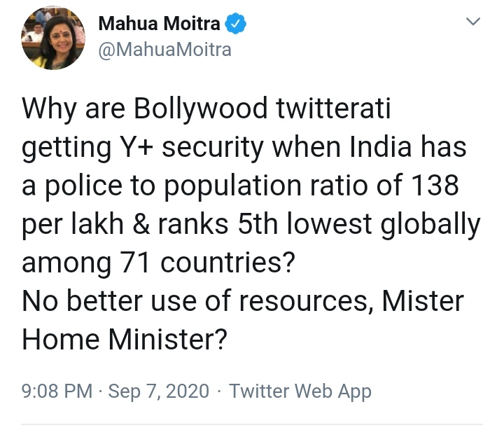The image size is (504, 430).
Task: Click the Sep 7, 2020 date
Action: [x=159, y=391]
